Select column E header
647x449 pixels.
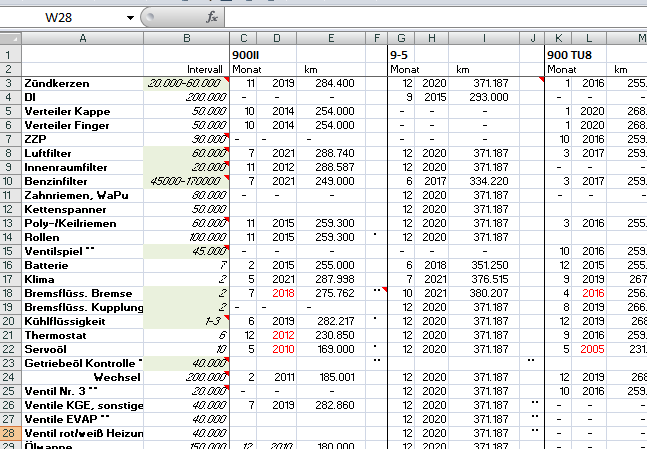331,38
